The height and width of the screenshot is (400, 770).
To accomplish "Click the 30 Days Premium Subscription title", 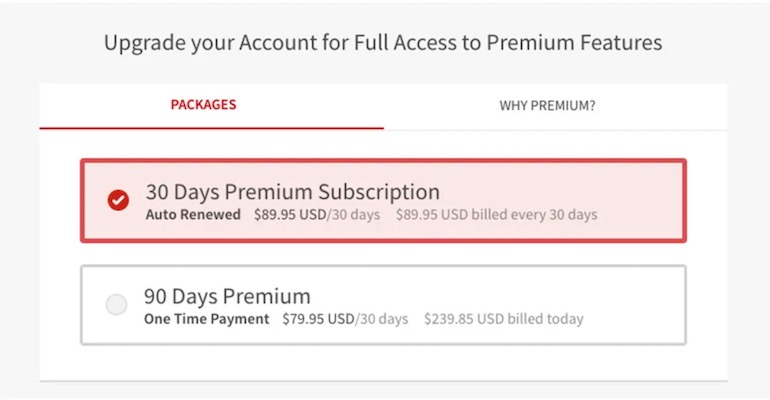I will tap(293, 191).
